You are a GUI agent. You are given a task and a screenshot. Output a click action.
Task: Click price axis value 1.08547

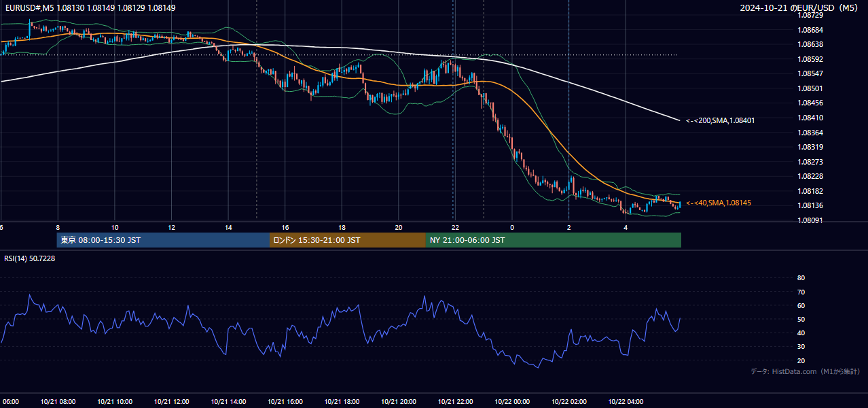click(x=810, y=73)
